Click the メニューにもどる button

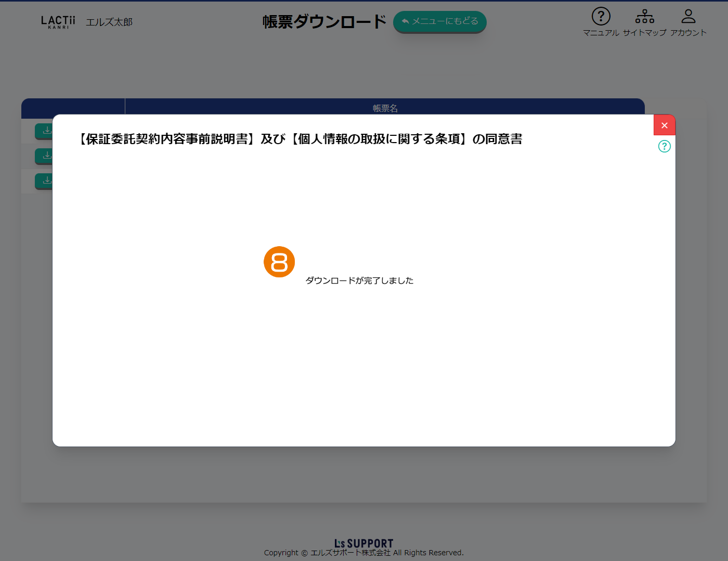click(439, 21)
